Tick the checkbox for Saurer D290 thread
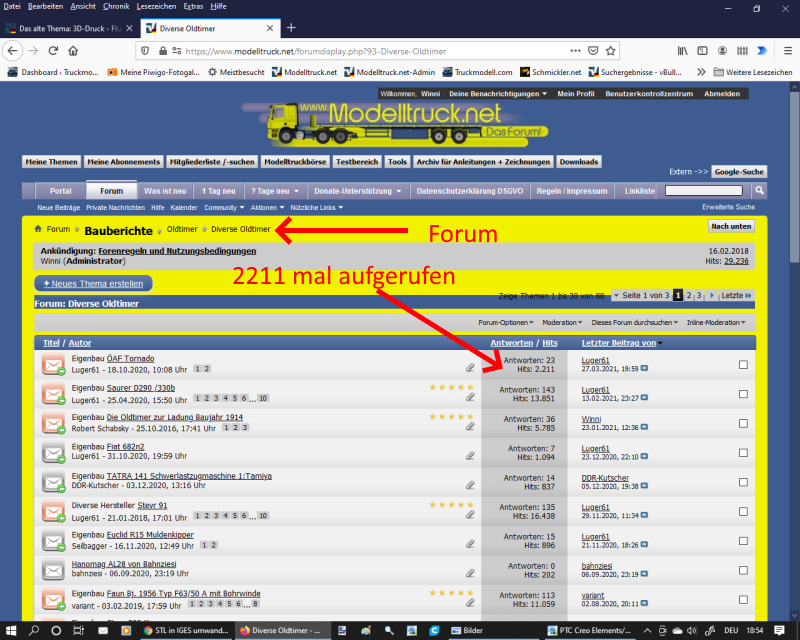 pyautogui.click(x=743, y=394)
